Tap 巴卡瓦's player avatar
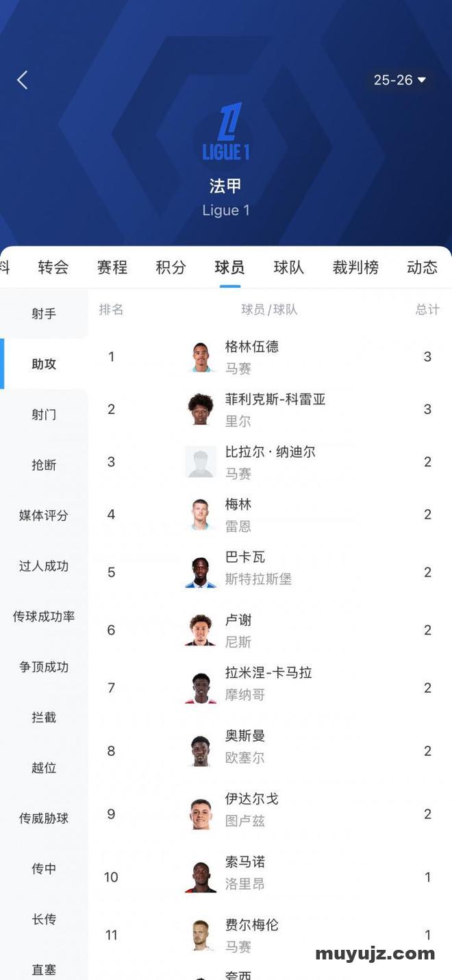Image resolution: width=452 pixels, height=980 pixels. point(201,572)
